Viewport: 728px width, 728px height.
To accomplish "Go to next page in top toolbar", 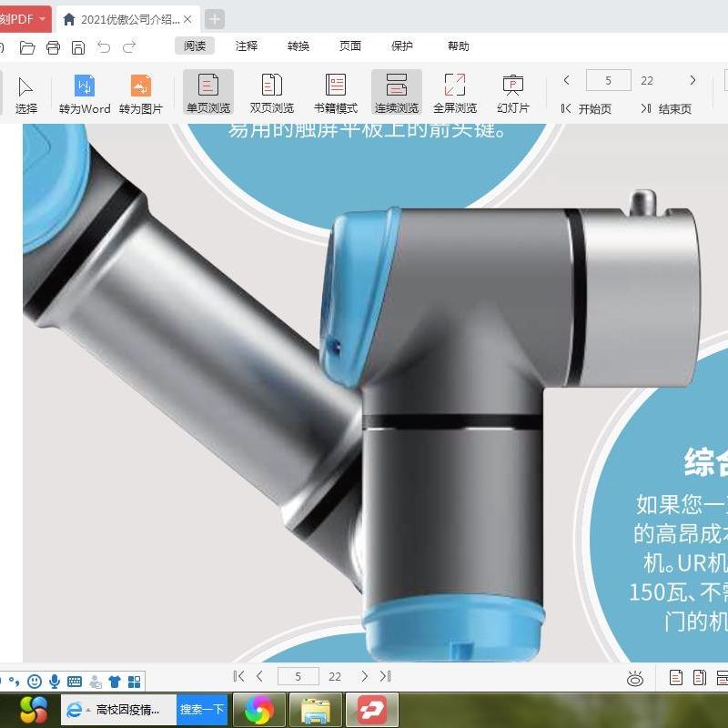I will point(693,80).
